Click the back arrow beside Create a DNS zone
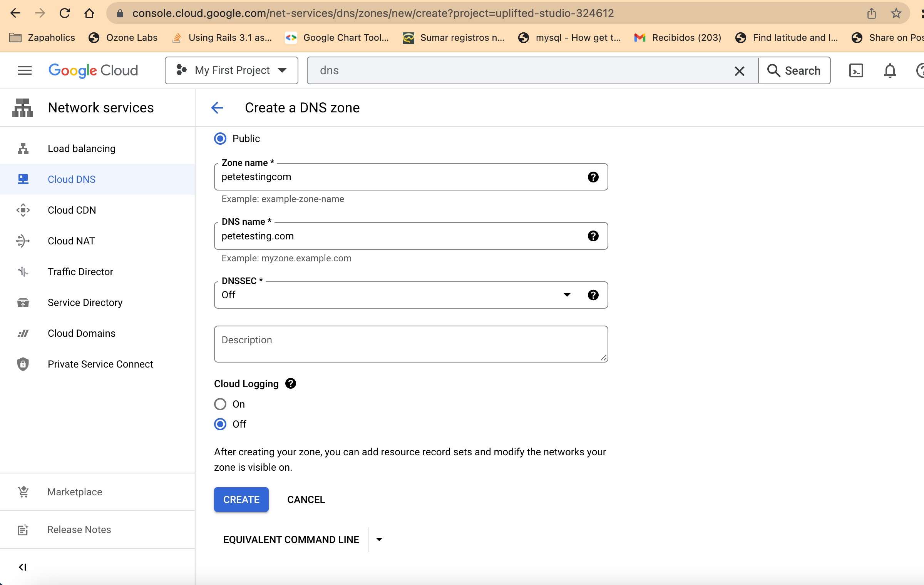Screen dimensions: 924x585 point(218,108)
